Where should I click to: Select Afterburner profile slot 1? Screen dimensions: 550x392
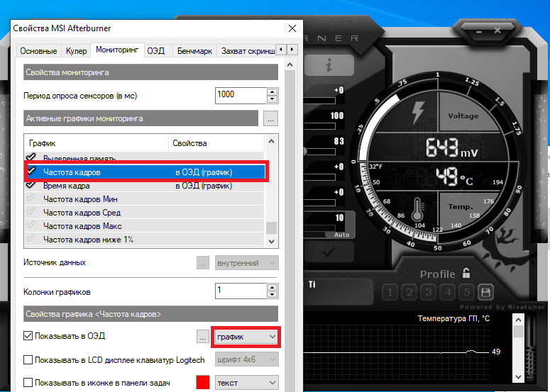(390, 292)
